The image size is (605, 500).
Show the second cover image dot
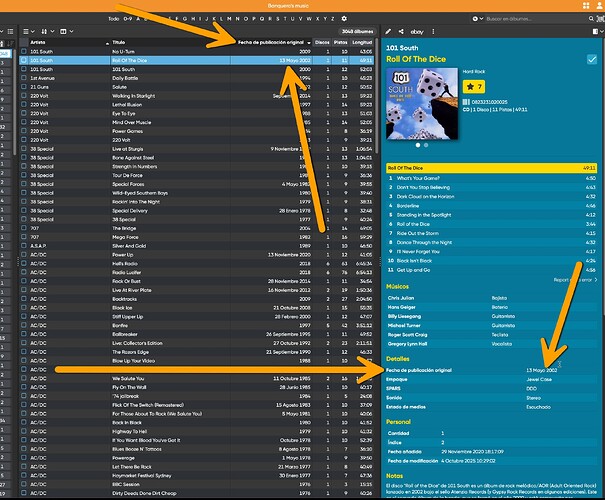tap(426, 145)
